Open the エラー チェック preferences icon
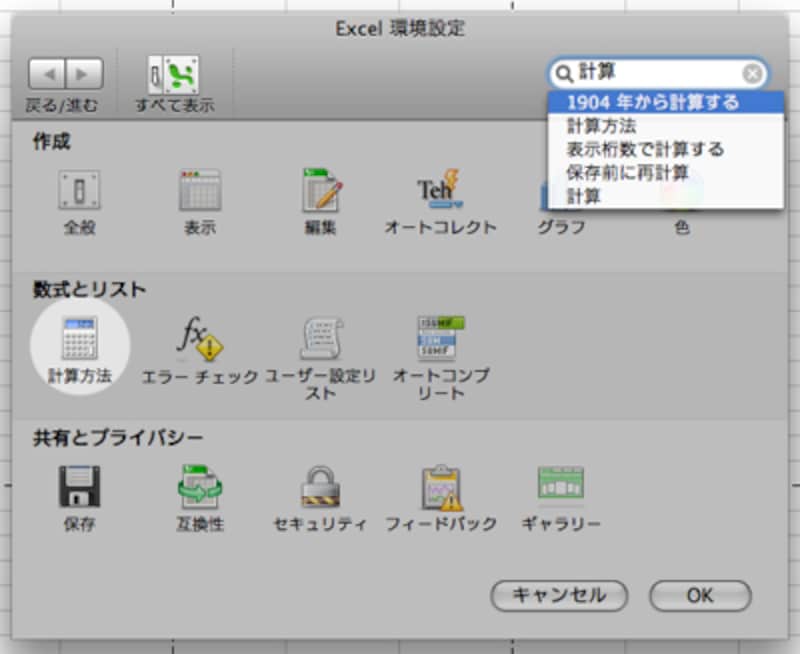Viewport: 800px width, 654px height. click(199, 341)
